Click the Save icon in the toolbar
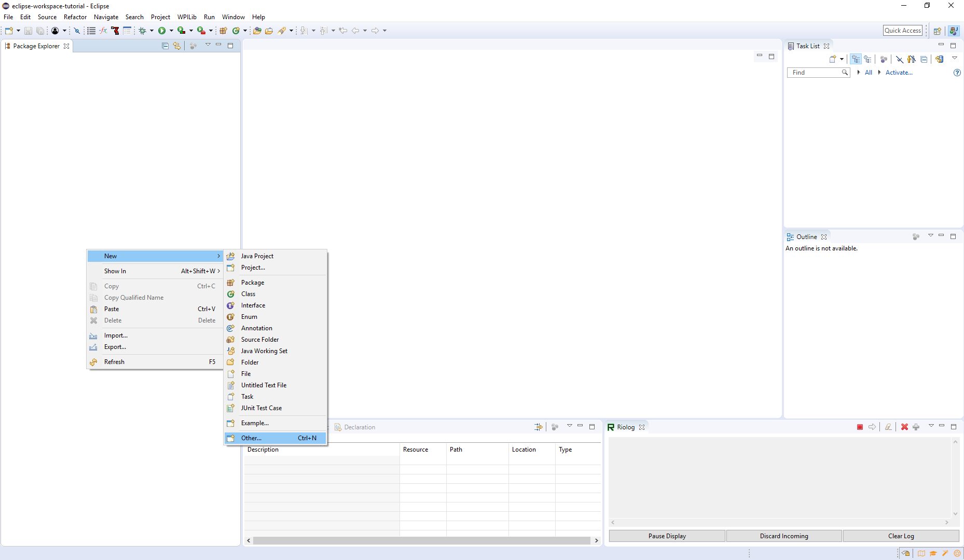This screenshot has width=964, height=560. [x=28, y=31]
